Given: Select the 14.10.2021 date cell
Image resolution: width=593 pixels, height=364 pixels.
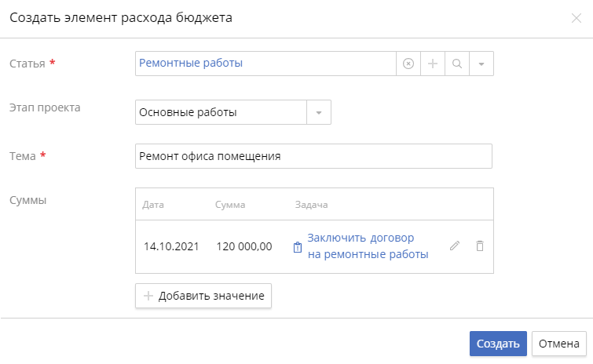Looking at the screenshot, I should [x=170, y=246].
